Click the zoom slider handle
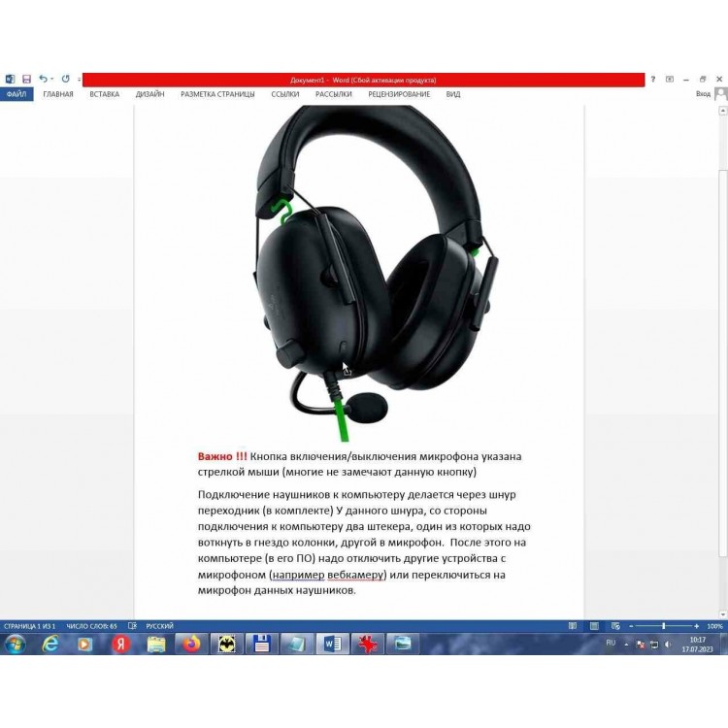The width and height of the screenshot is (728, 728). [x=664, y=626]
